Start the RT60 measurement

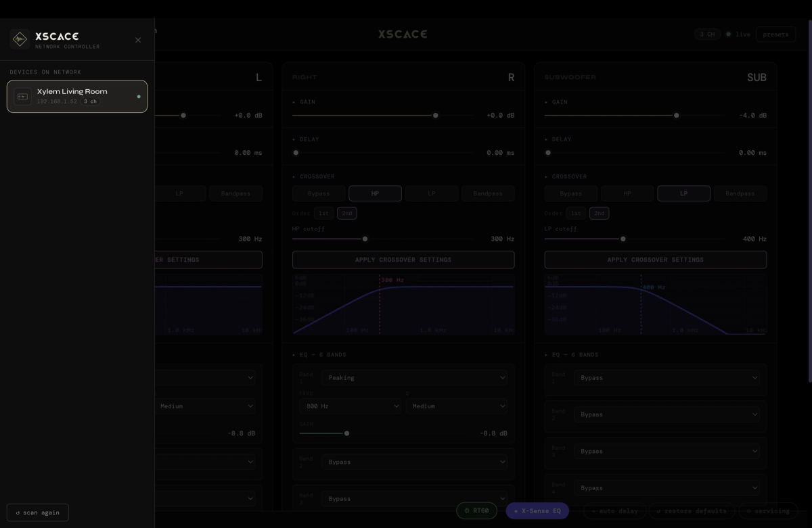click(x=477, y=511)
